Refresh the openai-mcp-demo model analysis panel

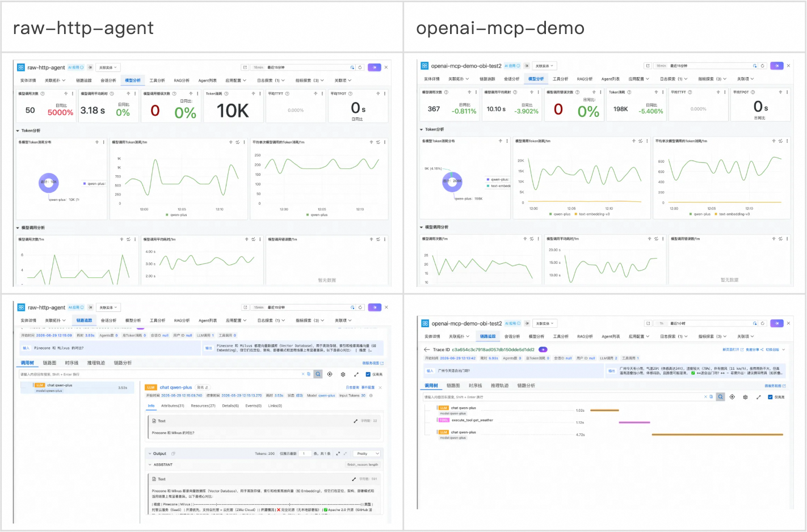[763, 66]
